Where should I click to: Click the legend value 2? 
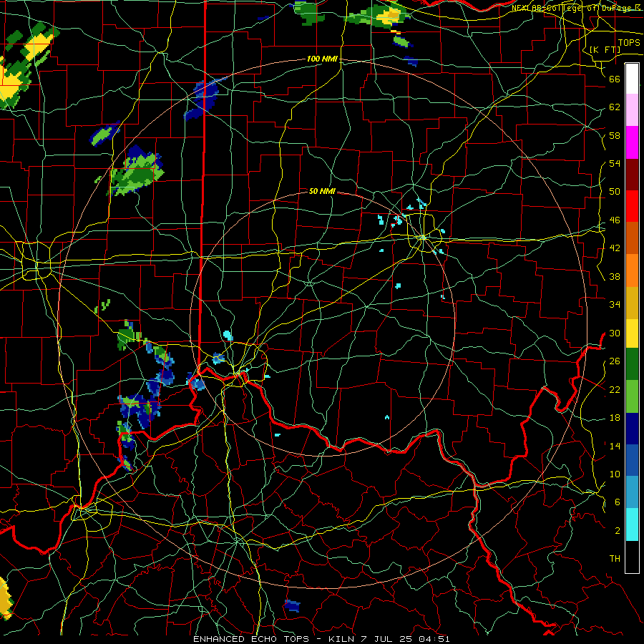click(x=618, y=530)
